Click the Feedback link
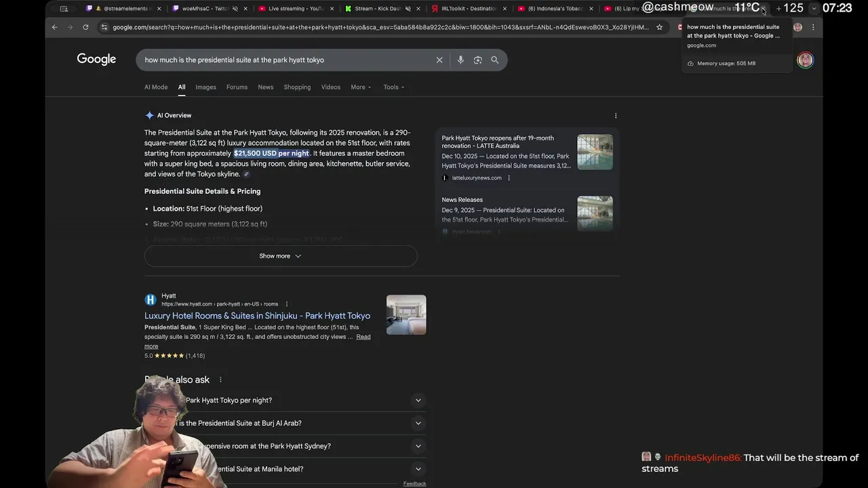This screenshot has height=488, width=868. tap(414, 483)
